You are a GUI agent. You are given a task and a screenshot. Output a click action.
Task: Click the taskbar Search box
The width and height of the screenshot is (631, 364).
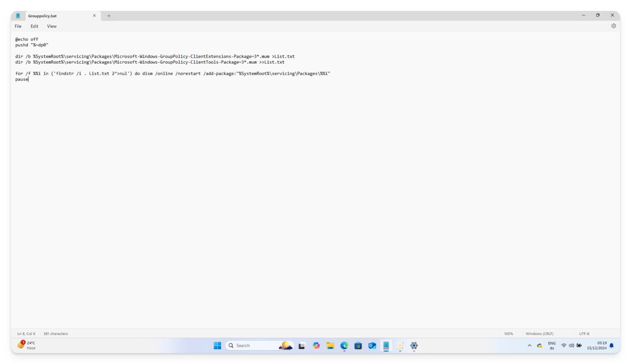coord(260,346)
